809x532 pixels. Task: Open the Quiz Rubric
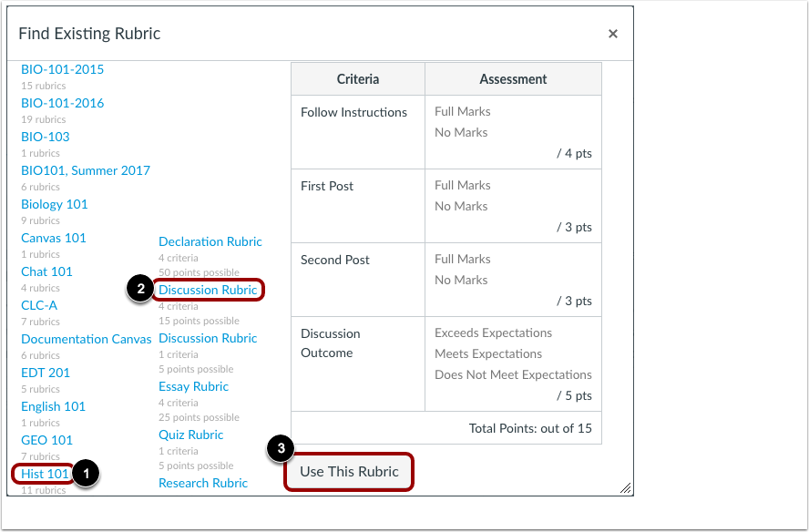coord(190,435)
